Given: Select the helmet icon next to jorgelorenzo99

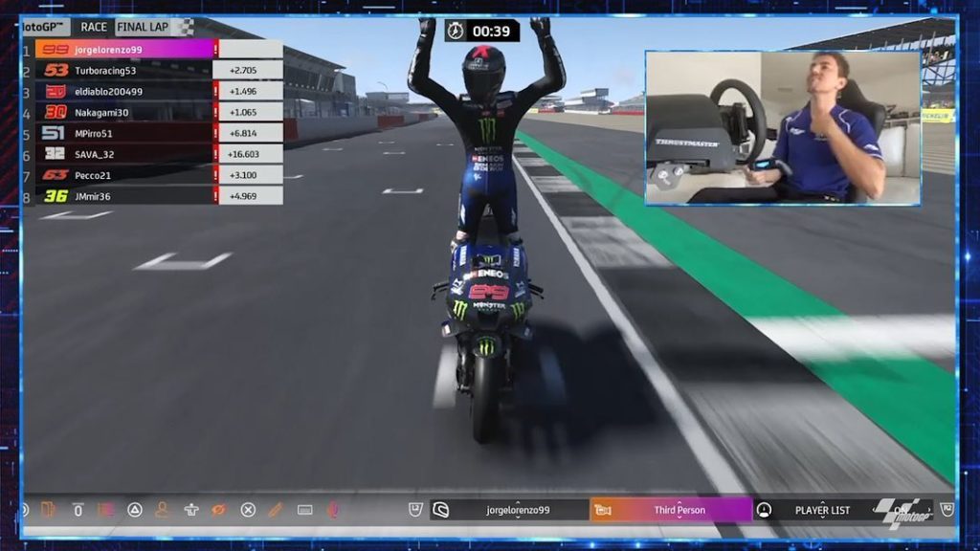Looking at the screenshot, I should (x=441, y=510).
